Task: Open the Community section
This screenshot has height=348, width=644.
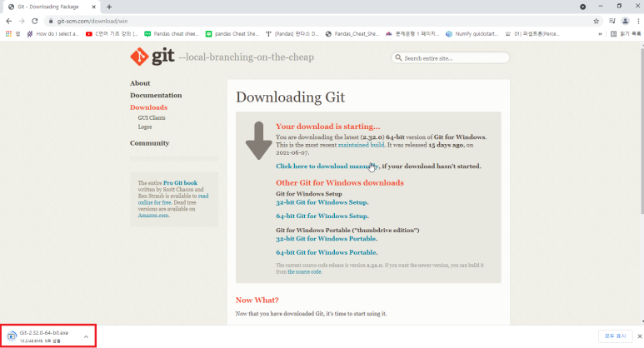Action: pyautogui.click(x=149, y=143)
